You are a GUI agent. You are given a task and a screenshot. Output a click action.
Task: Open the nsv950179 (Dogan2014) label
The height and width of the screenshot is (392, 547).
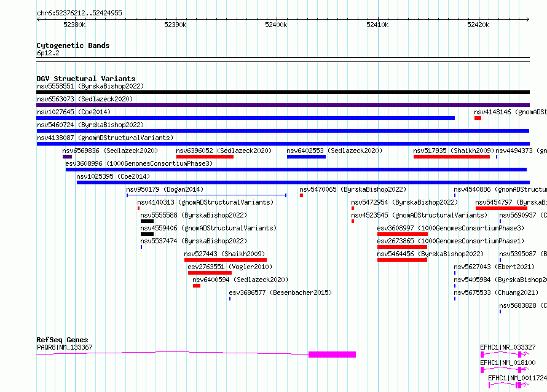click(x=165, y=189)
